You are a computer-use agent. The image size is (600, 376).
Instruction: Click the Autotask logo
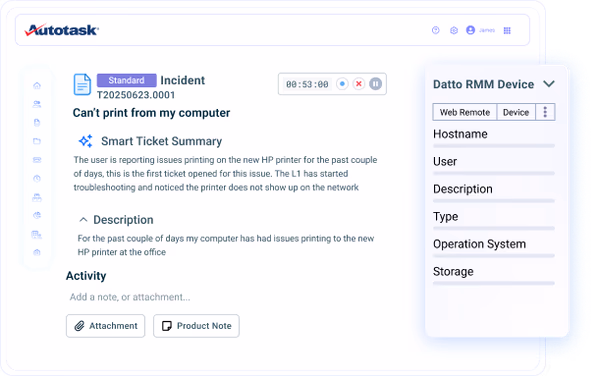[x=62, y=30]
